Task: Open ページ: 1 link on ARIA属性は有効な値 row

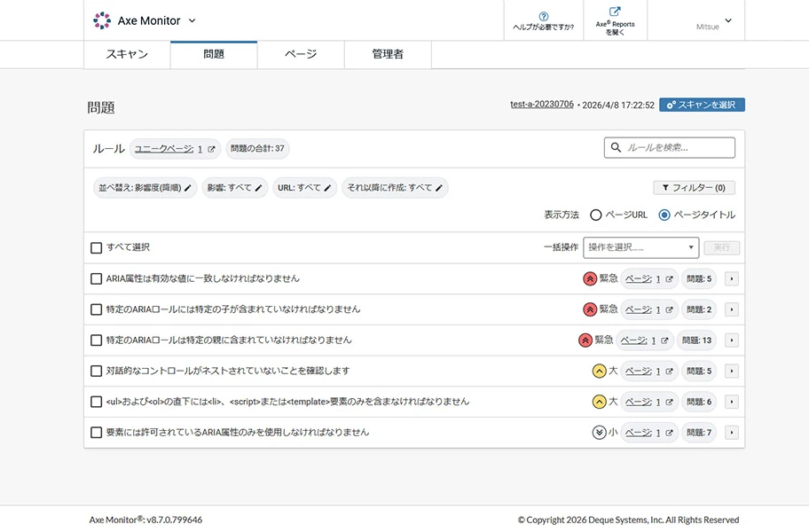Action: (x=643, y=279)
